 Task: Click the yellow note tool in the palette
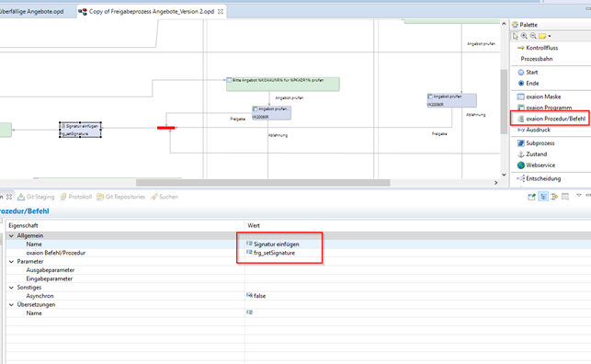[x=542, y=36]
